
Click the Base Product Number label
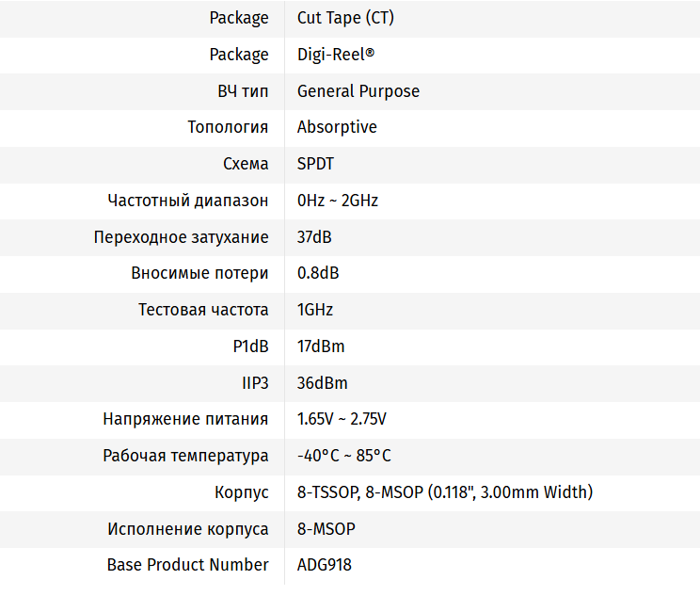point(187,565)
